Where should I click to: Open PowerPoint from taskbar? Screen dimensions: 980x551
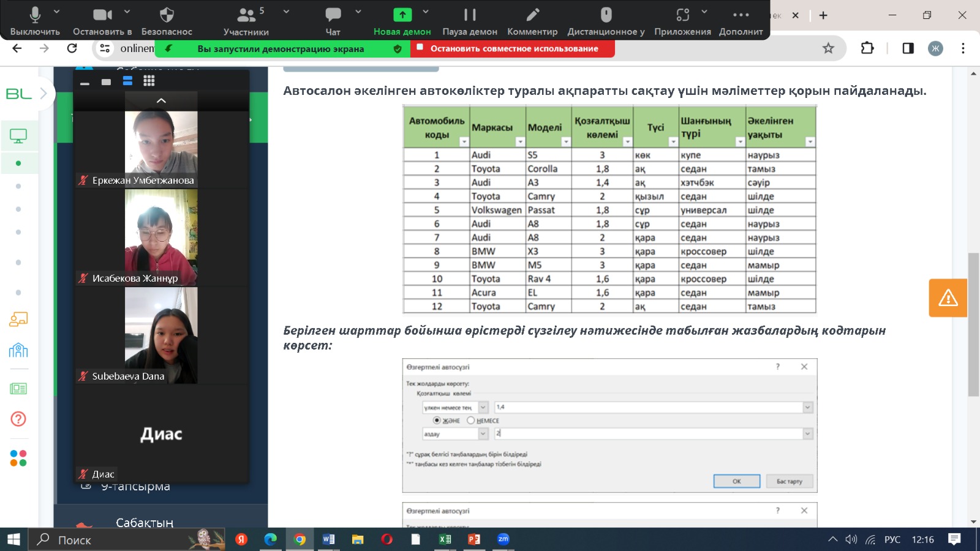coord(474,539)
